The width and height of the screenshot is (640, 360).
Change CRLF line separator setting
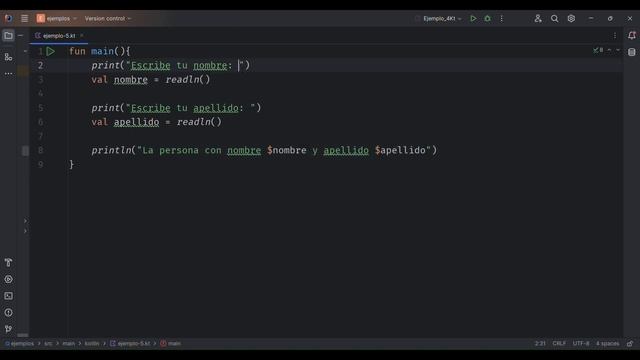click(x=559, y=344)
